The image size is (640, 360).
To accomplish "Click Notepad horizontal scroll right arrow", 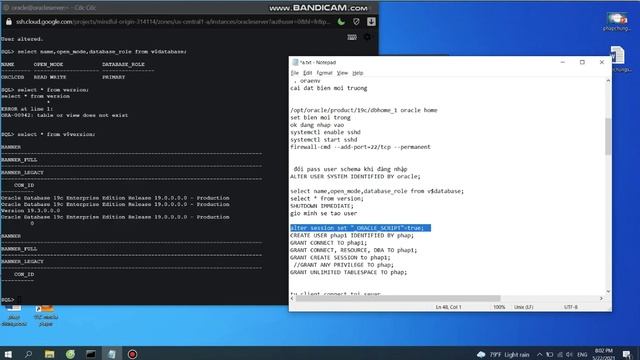I will [x=601, y=298].
